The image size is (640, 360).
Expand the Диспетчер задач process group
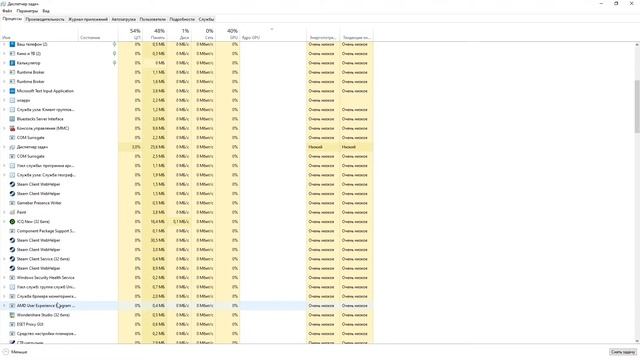click(x=4, y=147)
